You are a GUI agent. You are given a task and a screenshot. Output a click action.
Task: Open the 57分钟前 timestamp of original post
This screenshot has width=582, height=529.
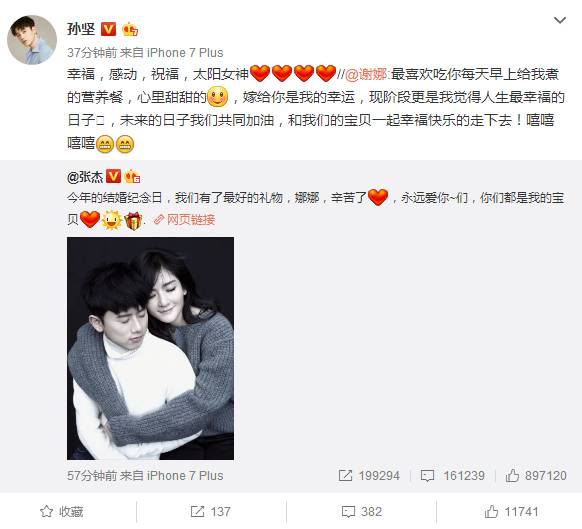click(92, 476)
